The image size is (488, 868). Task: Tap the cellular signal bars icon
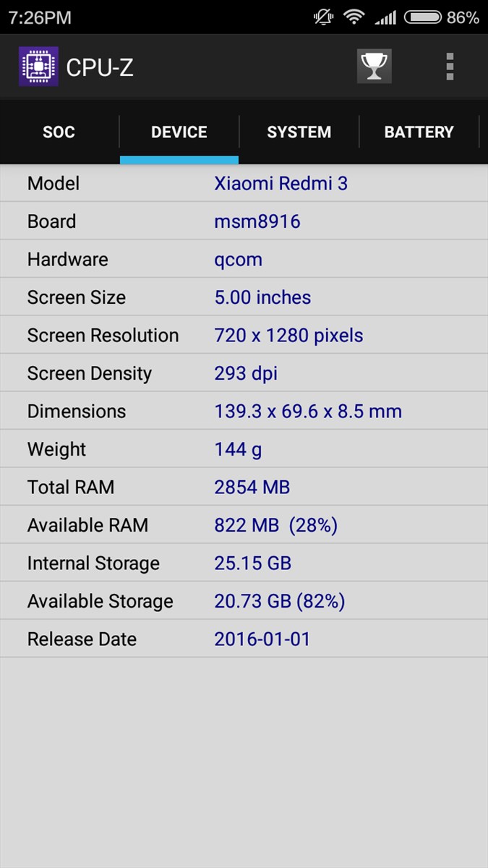click(385, 17)
